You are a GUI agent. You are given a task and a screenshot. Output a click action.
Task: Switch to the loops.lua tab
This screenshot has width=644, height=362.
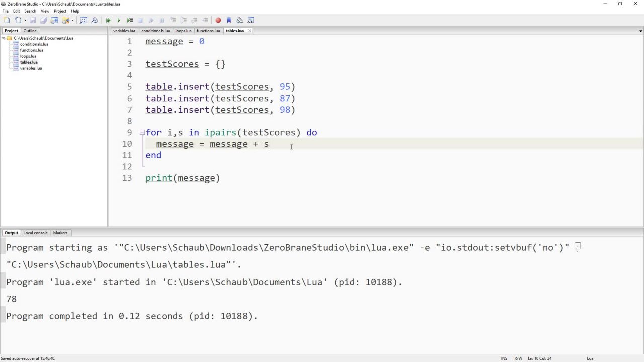(183, 31)
